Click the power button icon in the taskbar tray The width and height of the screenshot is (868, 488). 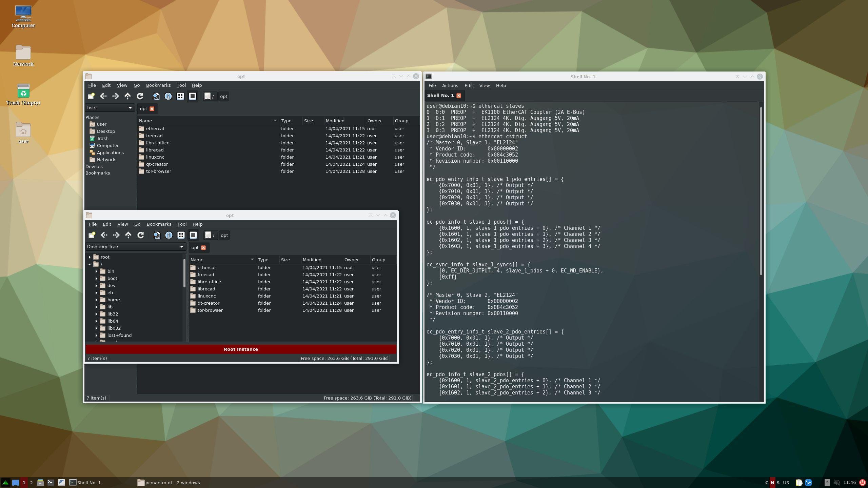point(862,482)
